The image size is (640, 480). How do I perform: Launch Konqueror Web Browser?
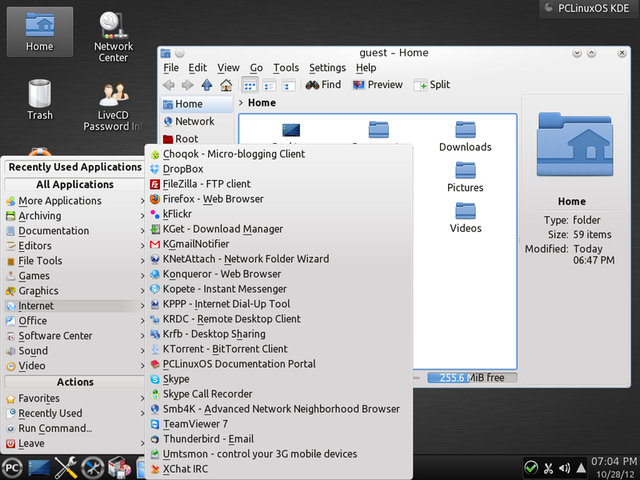pos(278,274)
